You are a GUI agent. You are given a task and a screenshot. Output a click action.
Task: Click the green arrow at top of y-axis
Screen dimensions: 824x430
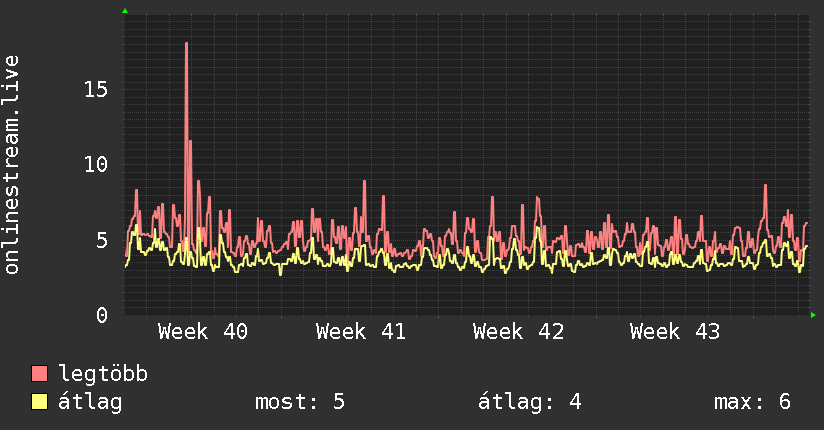coord(125,11)
